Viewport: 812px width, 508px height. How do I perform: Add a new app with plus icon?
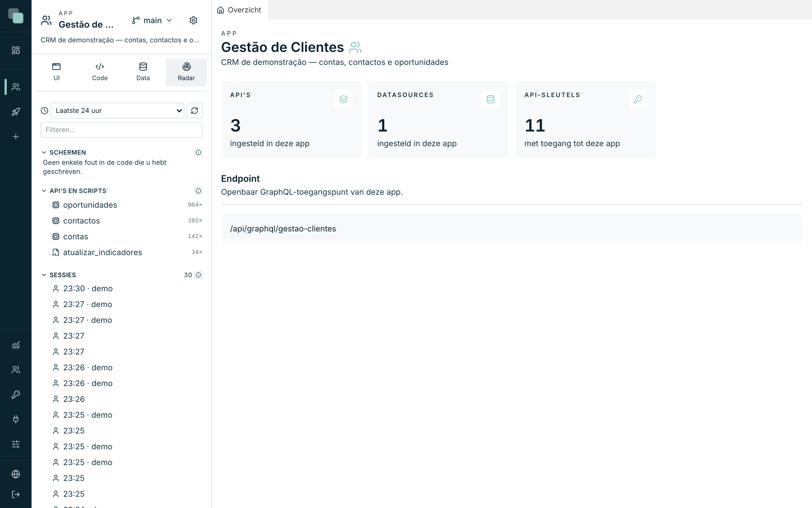pos(16,137)
